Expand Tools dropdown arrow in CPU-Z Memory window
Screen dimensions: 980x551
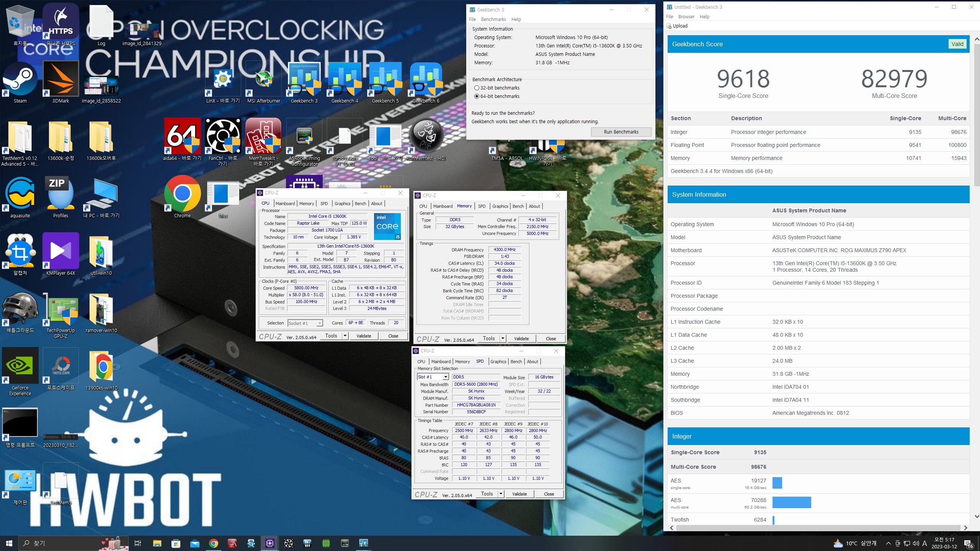pos(503,339)
